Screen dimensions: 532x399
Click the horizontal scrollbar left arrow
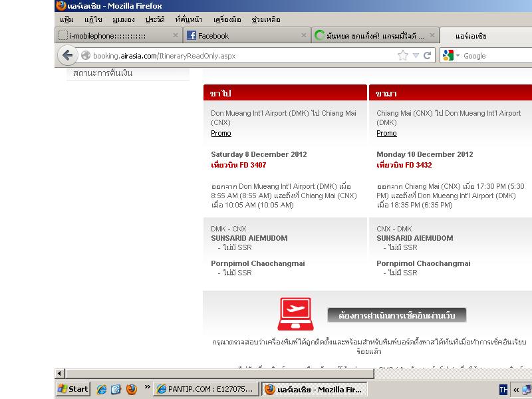click(x=59, y=373)
